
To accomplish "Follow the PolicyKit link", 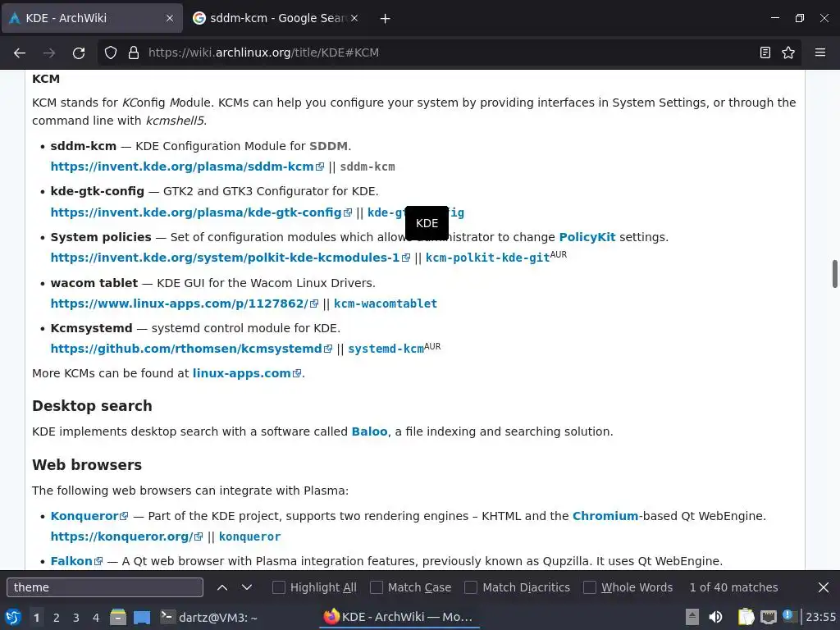I will tap(587, 237).
